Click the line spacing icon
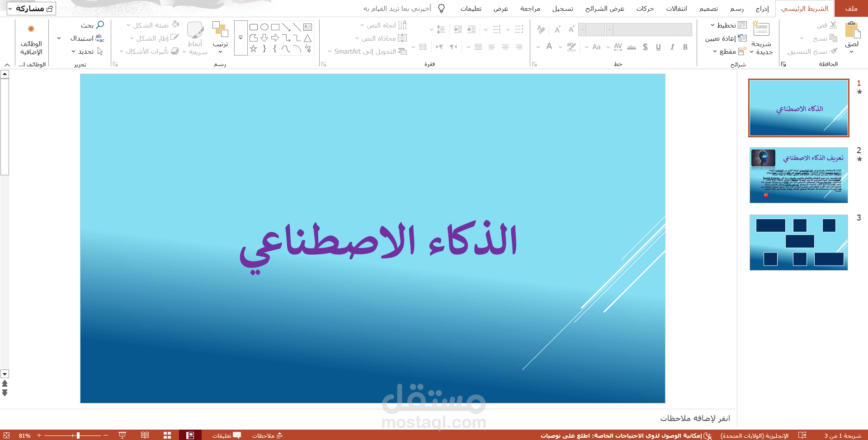 [x=441, y=29]
